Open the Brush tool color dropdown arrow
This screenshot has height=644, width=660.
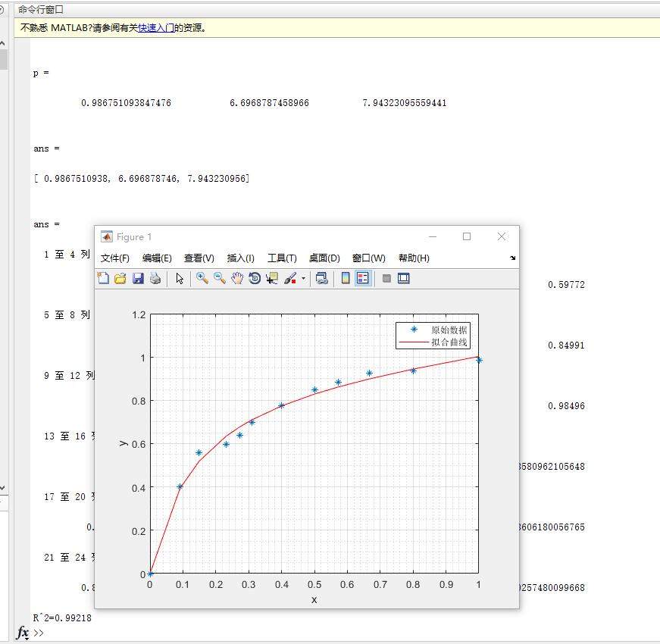304,279
